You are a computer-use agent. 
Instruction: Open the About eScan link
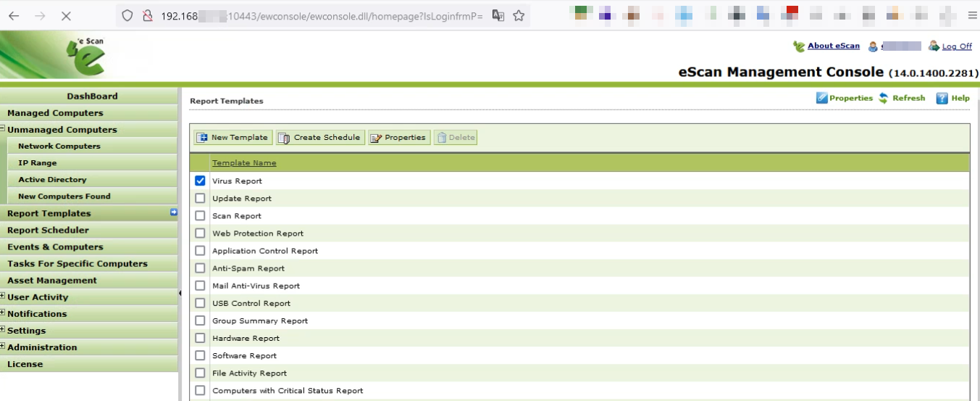[x=834, y=46]
